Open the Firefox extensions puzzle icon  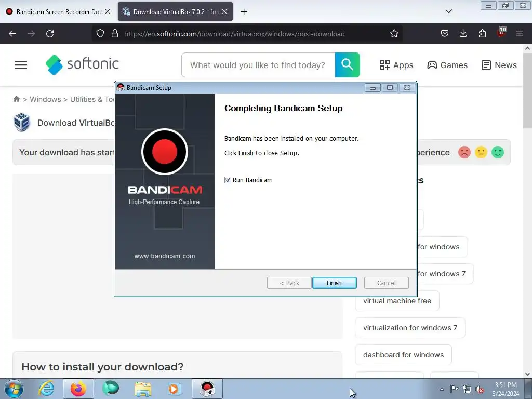click(482, 34)
